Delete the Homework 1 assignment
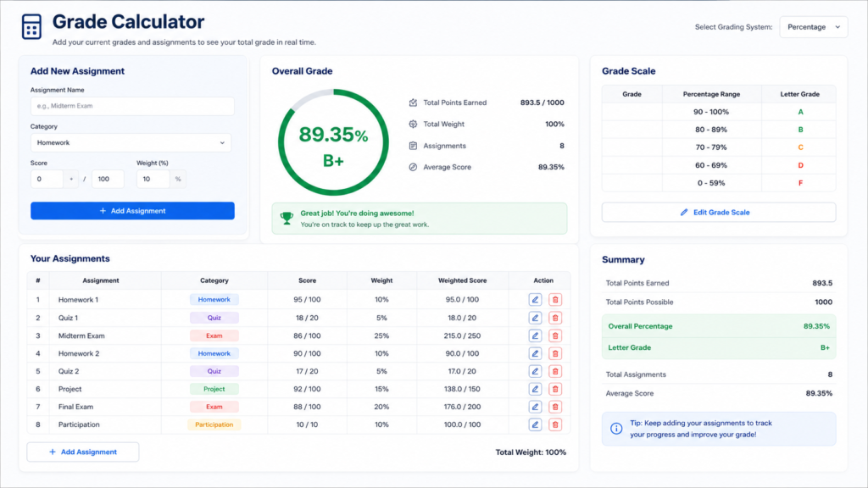The height and width of the screenshot is (488, 868). coord(554,299)
